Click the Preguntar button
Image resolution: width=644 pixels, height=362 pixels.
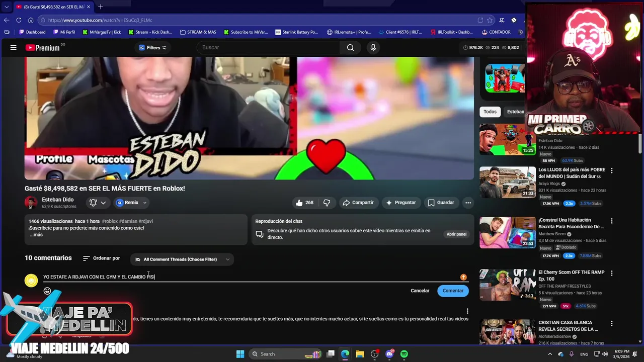click(x=400, y=203)
